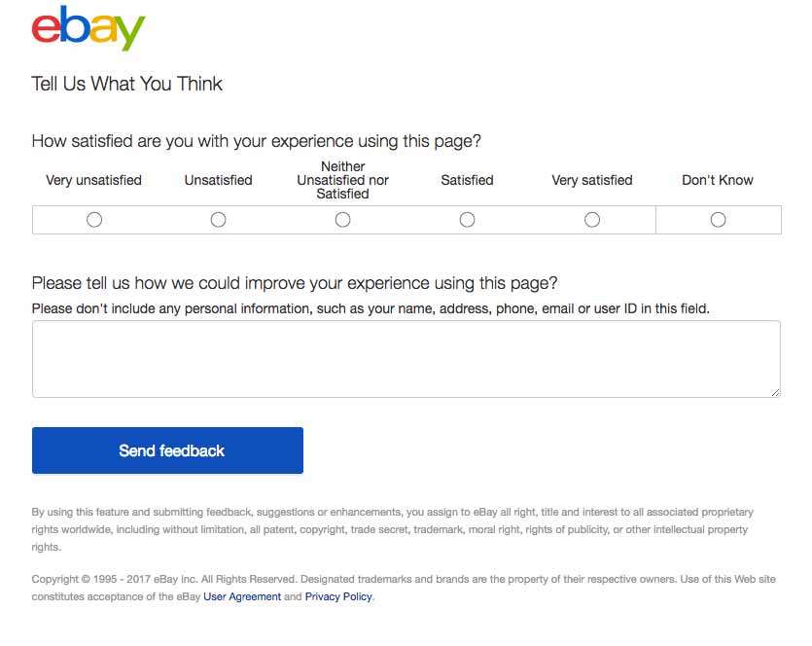The width and height of the screenshot is (812, 646).
Task: Click the 'Neither Unsatisfied nor Satisfied' label text
Action: [x=343, y=180]
